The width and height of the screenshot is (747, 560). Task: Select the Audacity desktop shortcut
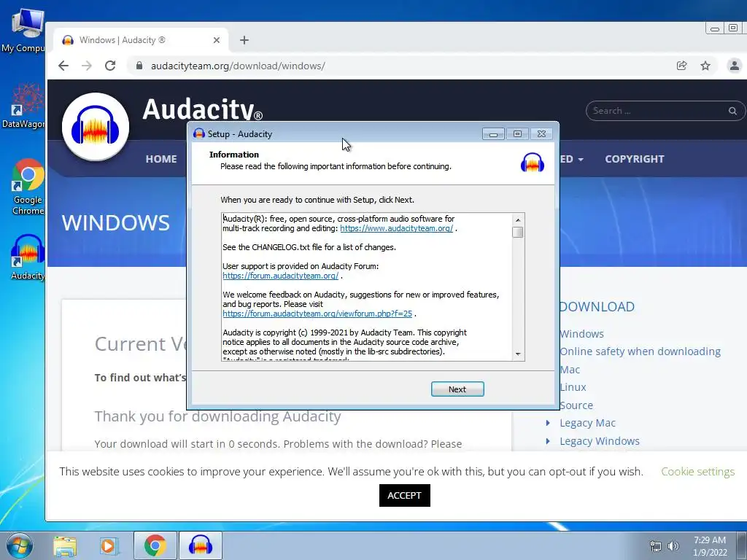[27, 257]
